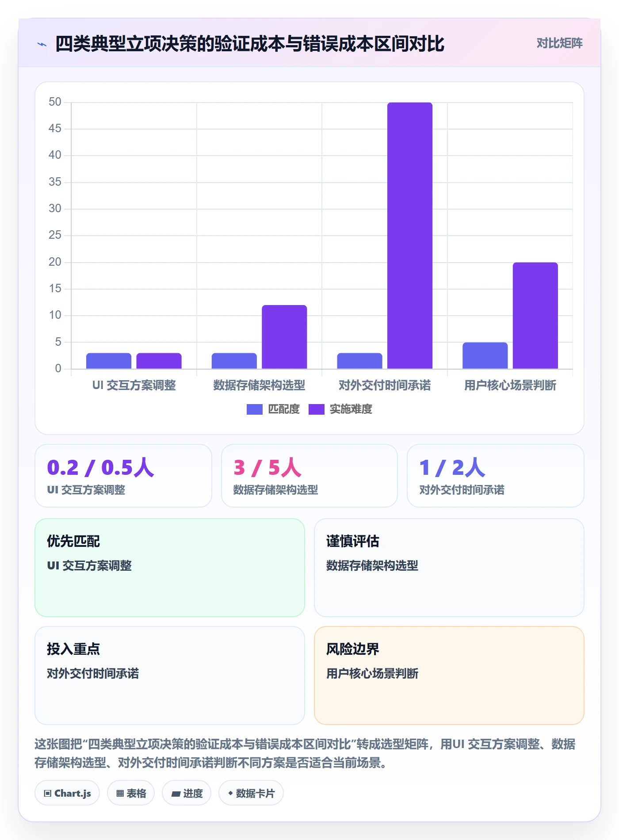Select the UI 交互方案调整 匹配度 bar

[109, 361]
